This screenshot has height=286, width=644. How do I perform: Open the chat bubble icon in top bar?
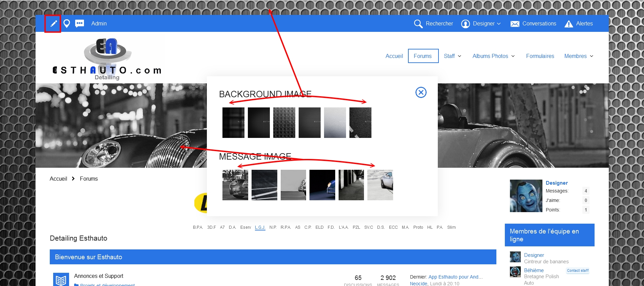80,23
